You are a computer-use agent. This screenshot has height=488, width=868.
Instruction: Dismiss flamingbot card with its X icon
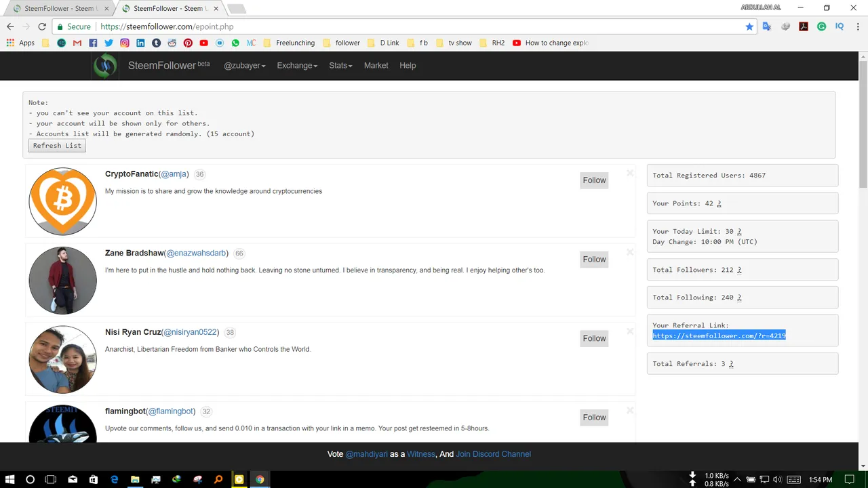click(x=630, y=410)
